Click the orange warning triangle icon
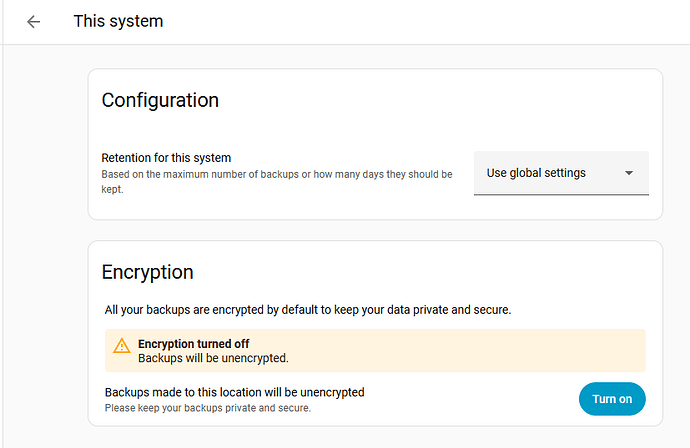Viewport: 690px width, 448px height. pos(122,346)
